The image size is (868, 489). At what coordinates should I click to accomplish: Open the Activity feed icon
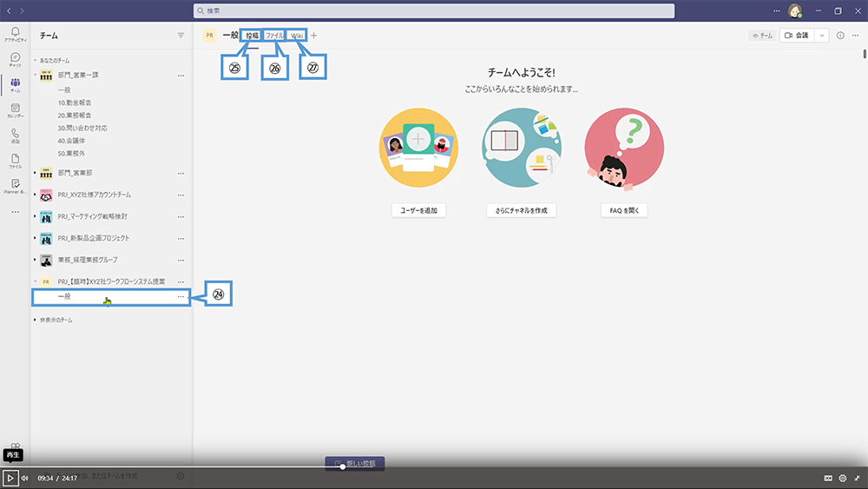click(15, 35)
